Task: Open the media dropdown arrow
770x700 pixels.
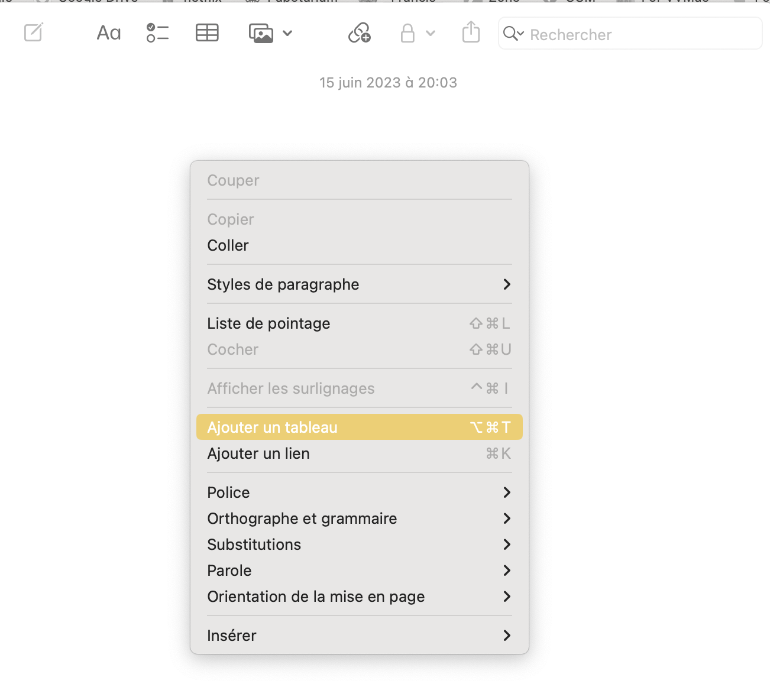Action: [287, 33]
